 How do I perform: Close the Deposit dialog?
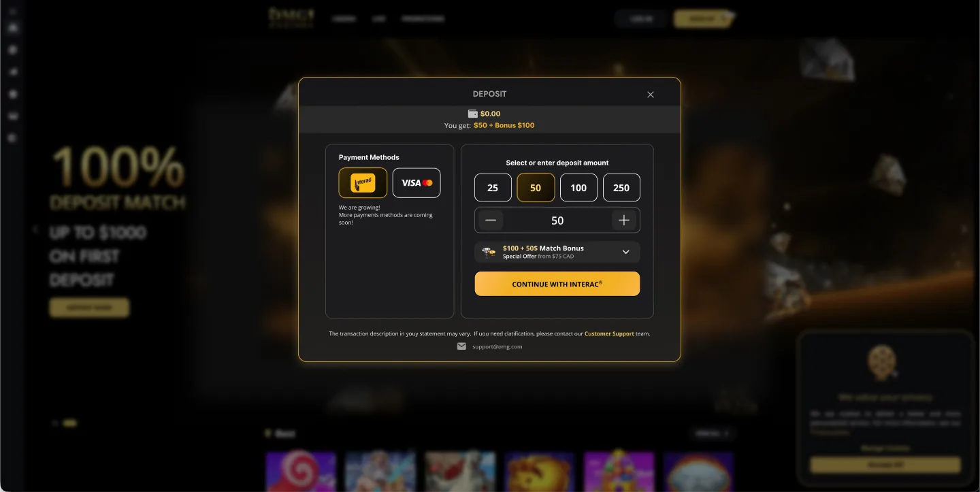coord(651,95)
